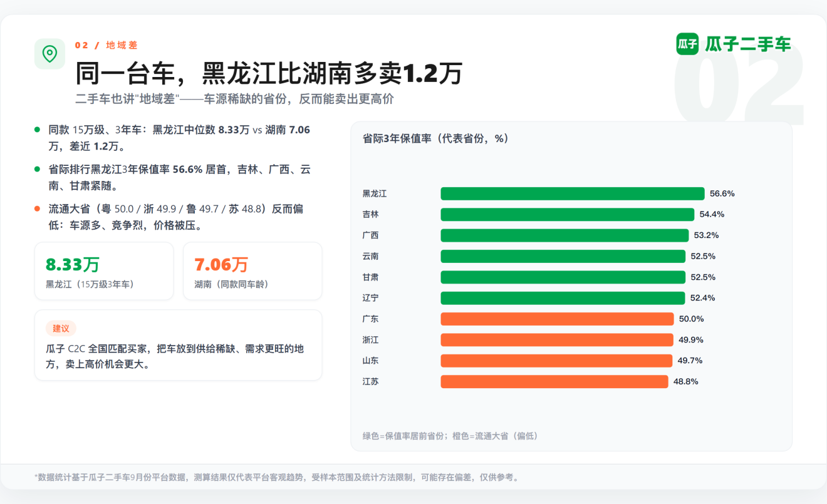Click the footnote about 瓜子二手车9月份平台数据
827x504 pixels.
coord(277,477)
